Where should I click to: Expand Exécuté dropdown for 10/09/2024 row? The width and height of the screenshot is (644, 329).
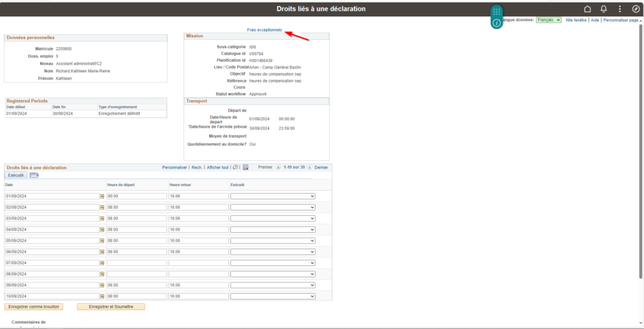tap(273, 296)
